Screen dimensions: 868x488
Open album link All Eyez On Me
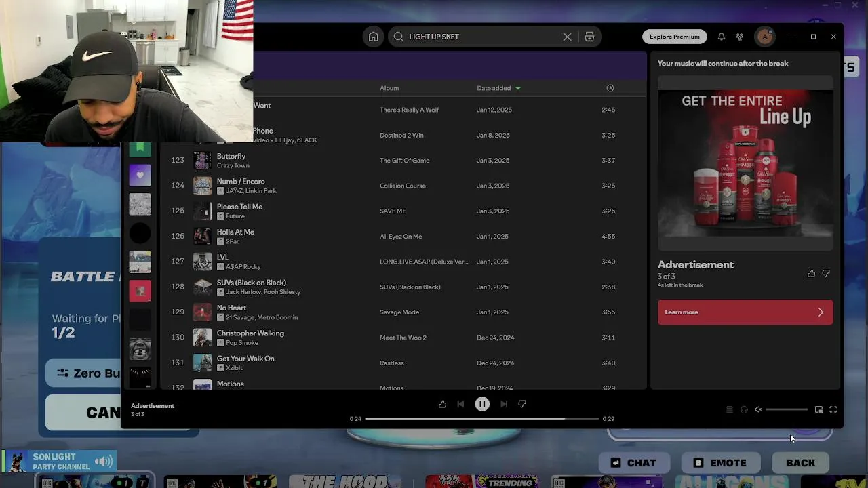[x=401, y=237]
